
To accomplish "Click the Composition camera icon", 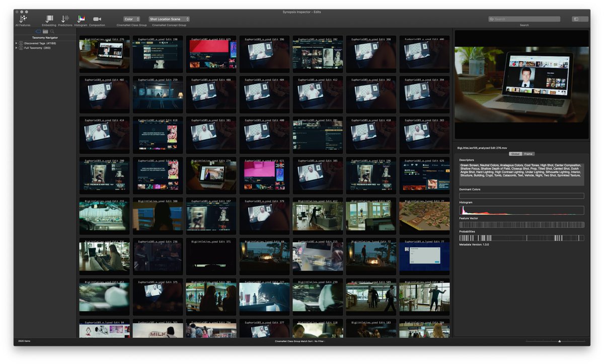I will (97, 19).
